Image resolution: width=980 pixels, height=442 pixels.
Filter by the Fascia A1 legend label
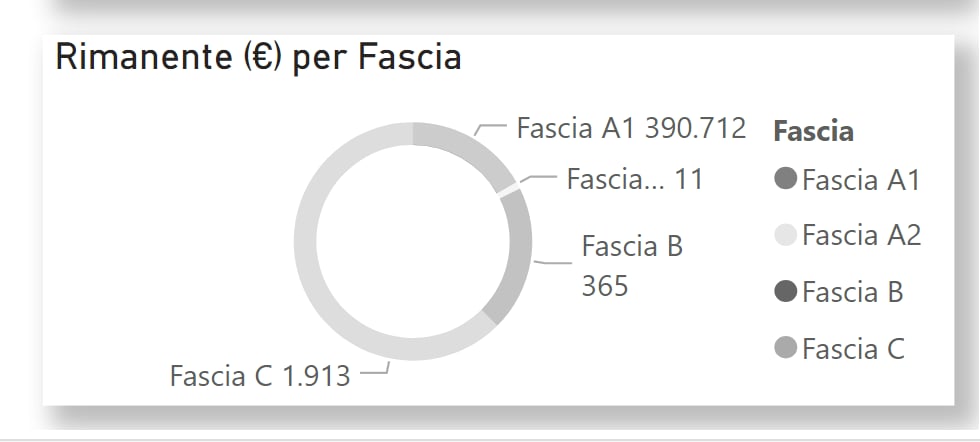coord(861,180)
